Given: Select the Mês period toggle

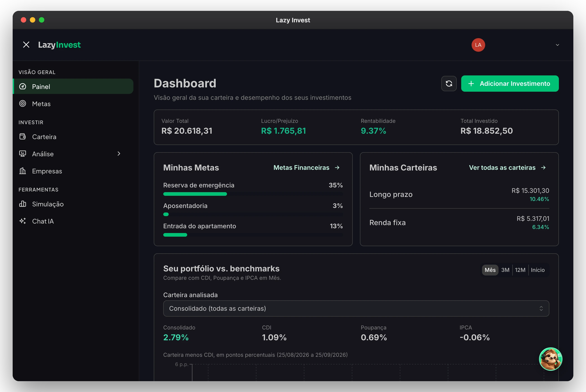Looking at the screenshot, I should [x=490, y=270].
